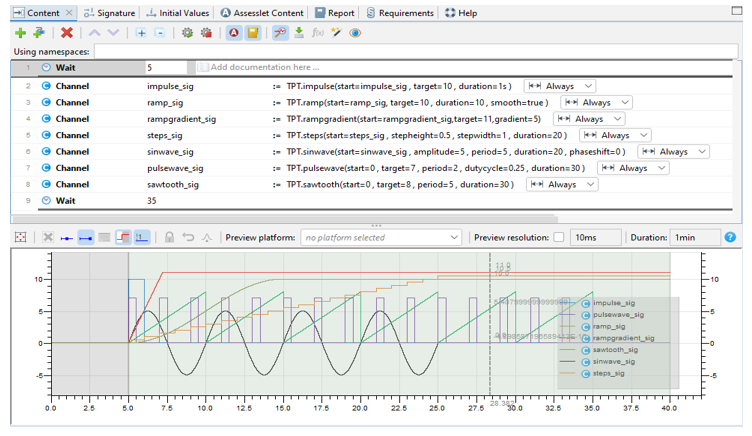Click the gear with red stop icon
Screen dimensions: 752x436
click(206, 33)
